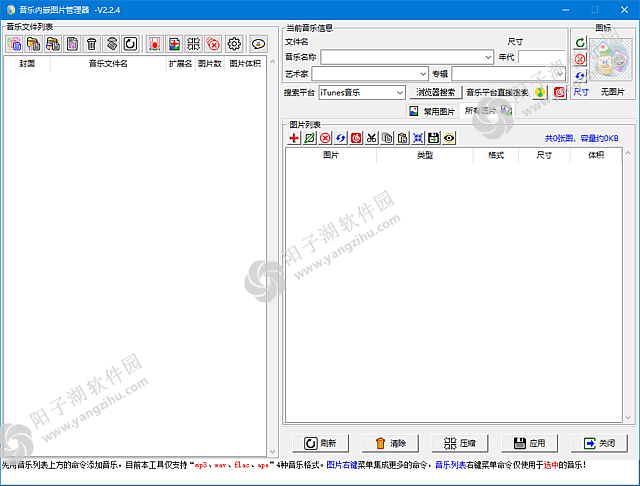Click the add picture icon in music toolbar

click(174, 44)
